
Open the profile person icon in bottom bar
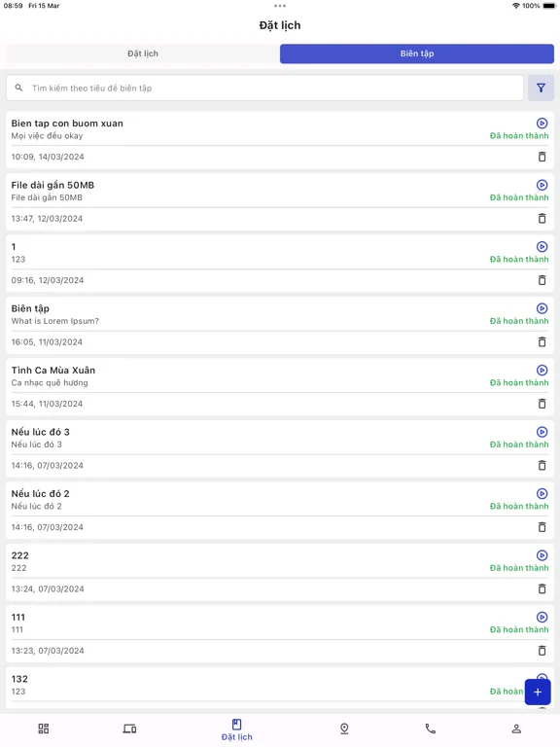(516, 729)
